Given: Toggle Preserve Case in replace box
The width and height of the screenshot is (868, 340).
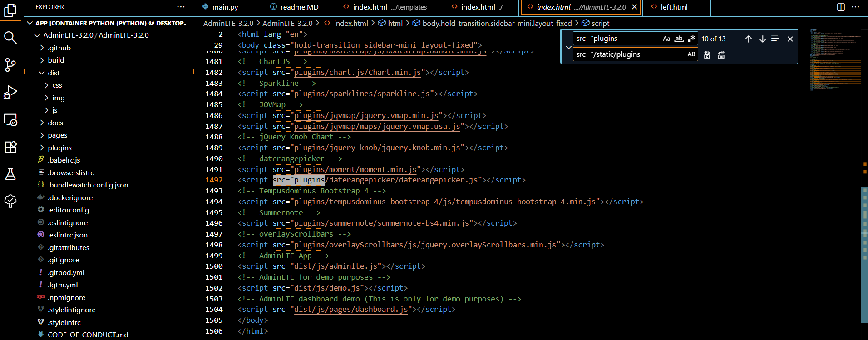Looking at the screenshot, I should tap(691, 54).
